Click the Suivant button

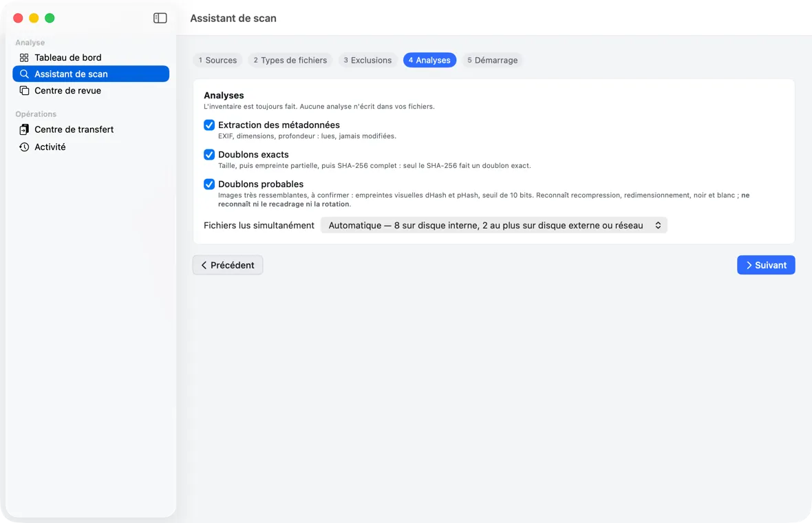(x=766, y=265)
